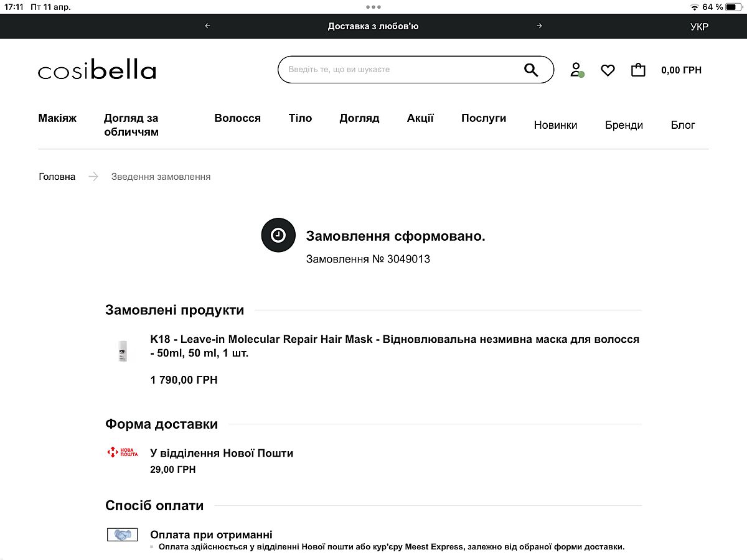This screenshot has height=560, width=747.
Task: Show next banner message with right arrow
Action: pyautogui.click(x=539, y=26)
